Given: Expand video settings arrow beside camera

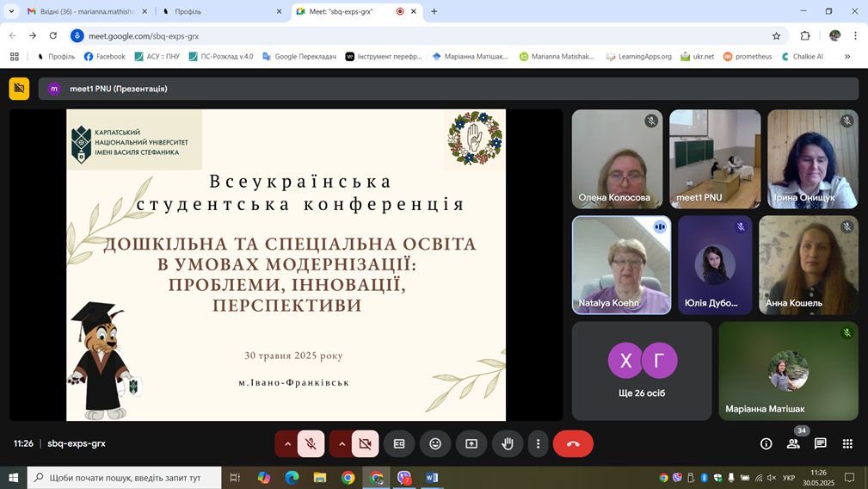Looking at the screenshot, I should (x=342, y=443).
